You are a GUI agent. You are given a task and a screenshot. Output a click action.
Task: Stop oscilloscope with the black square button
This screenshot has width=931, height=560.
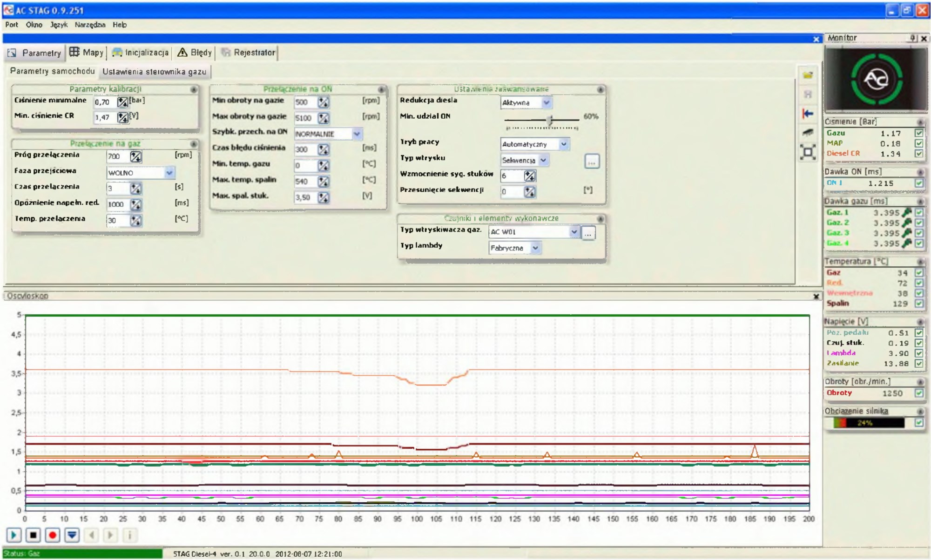point(33,535)
